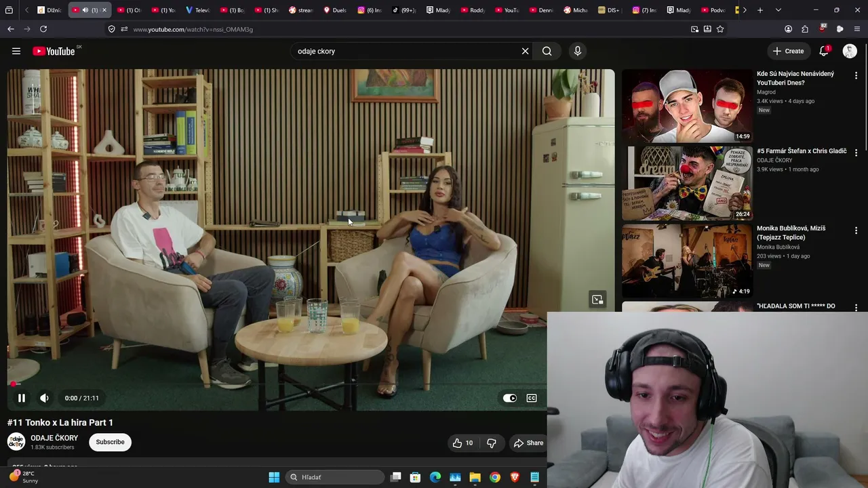Open the Windows Start menu
Image resolution: width=868 pixels, height=488 pixels.
274,477
